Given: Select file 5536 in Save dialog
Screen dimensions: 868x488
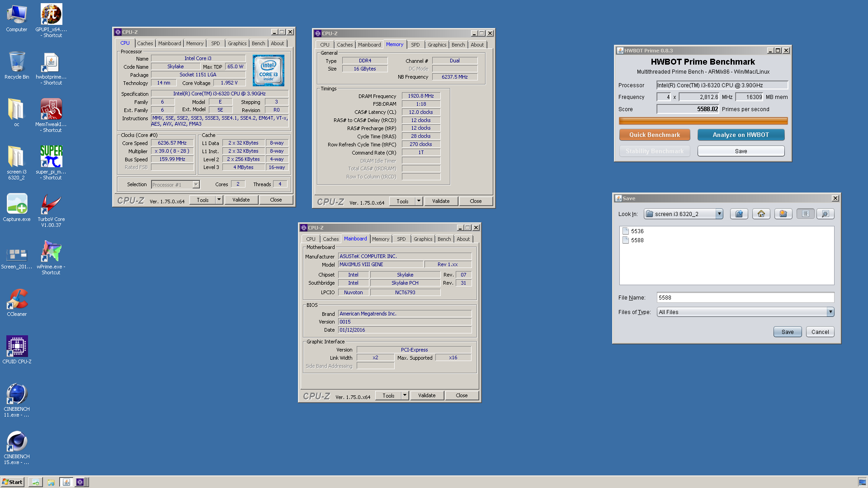Looking at the screenshot, I should 633,231.
